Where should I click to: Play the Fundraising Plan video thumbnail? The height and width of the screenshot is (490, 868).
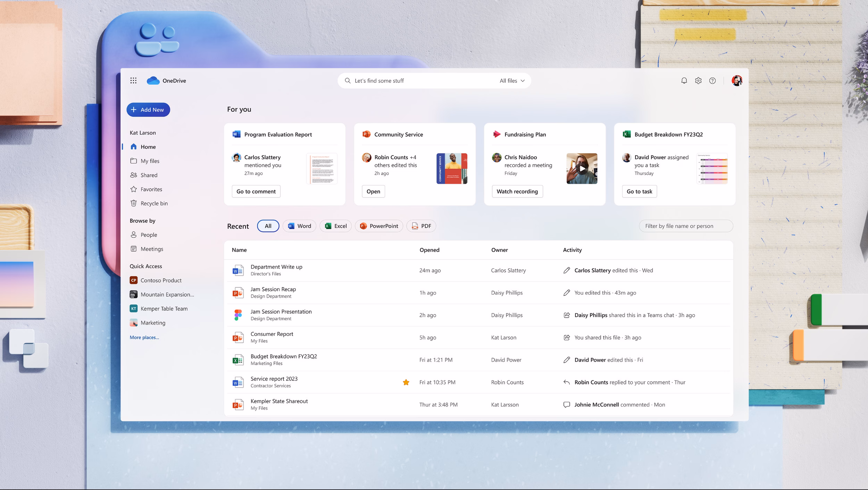[x=582, y=169]
